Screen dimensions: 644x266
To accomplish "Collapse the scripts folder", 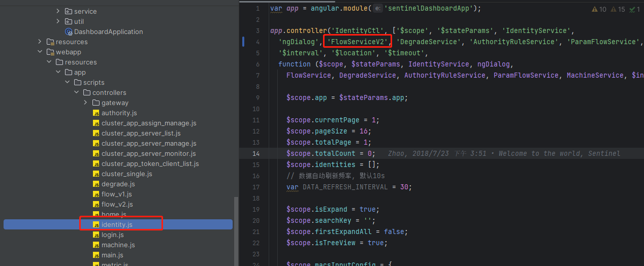I will point(67,82).
